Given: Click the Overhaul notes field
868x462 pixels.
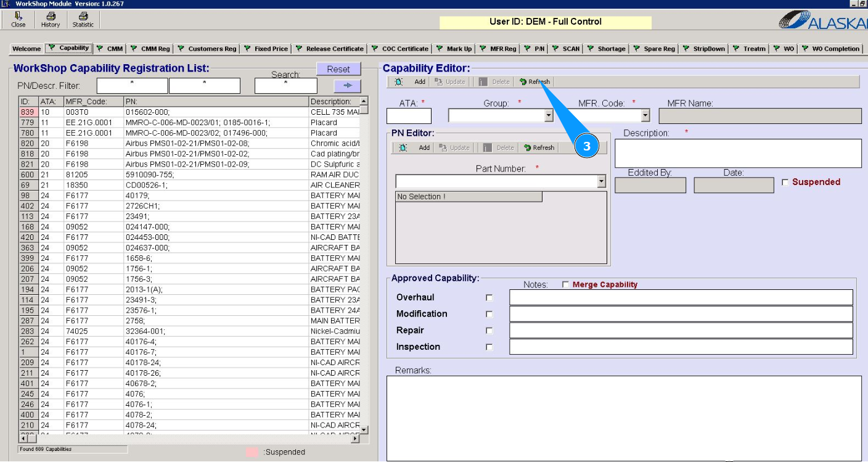Looking at the screenshot, I should pyautogui.click(x=681, y=297).
